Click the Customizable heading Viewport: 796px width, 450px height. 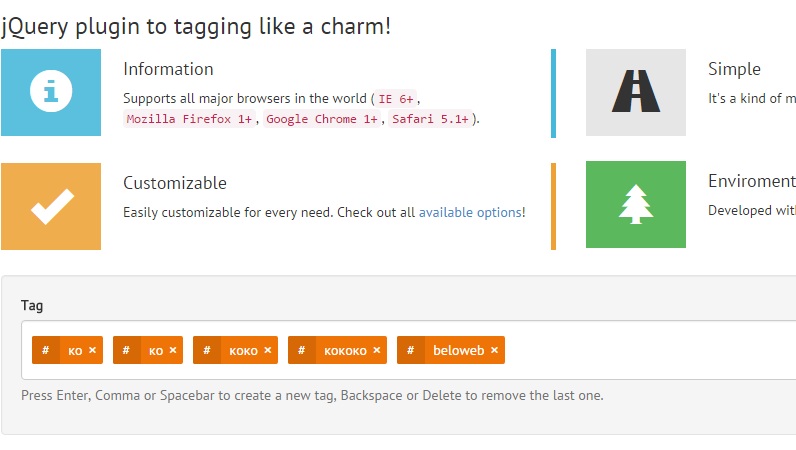[175, 183]
